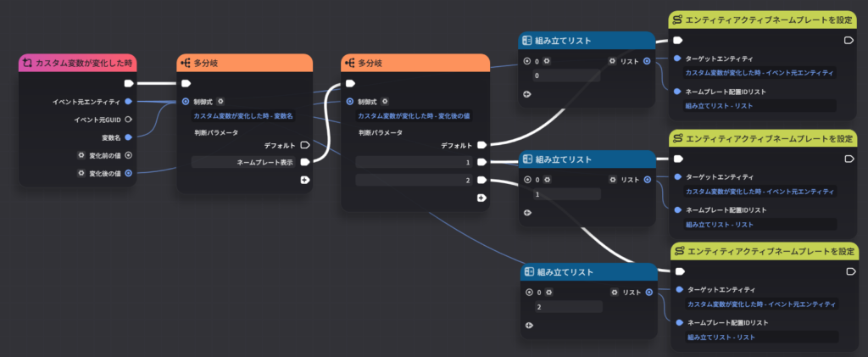Open 制御式 gear in the 変数名 多分岐 node

(x=221, y=101)
